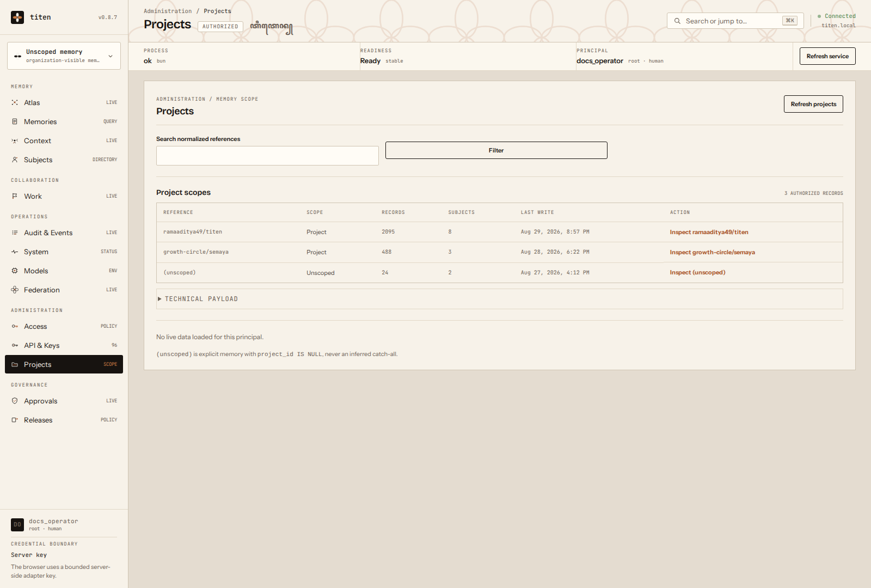
Task: Expand the Technical Payload section
Action: 499,299
